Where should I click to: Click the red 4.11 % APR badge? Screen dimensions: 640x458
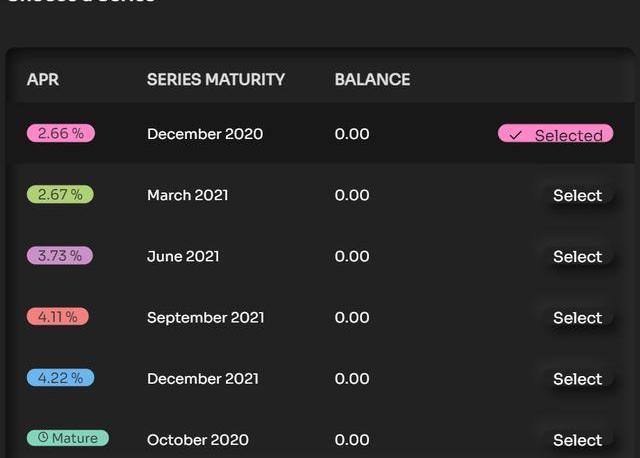coord(58,317)
